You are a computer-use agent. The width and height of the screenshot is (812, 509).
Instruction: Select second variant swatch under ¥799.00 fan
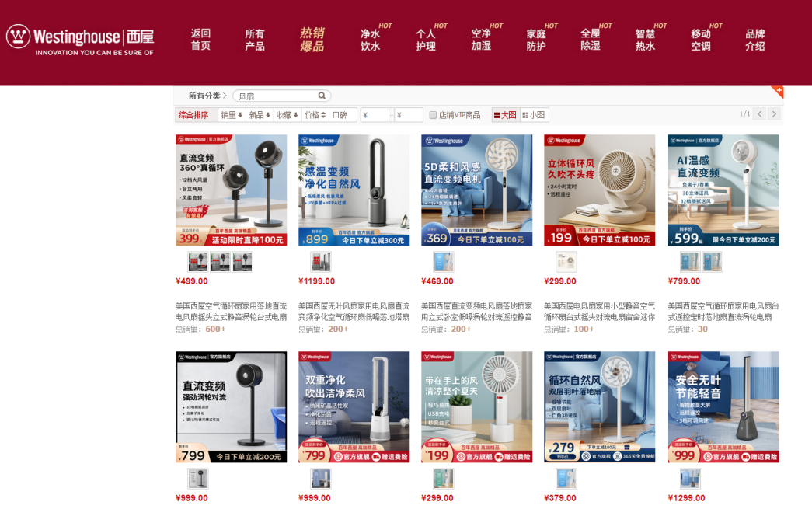coord(712,262)
